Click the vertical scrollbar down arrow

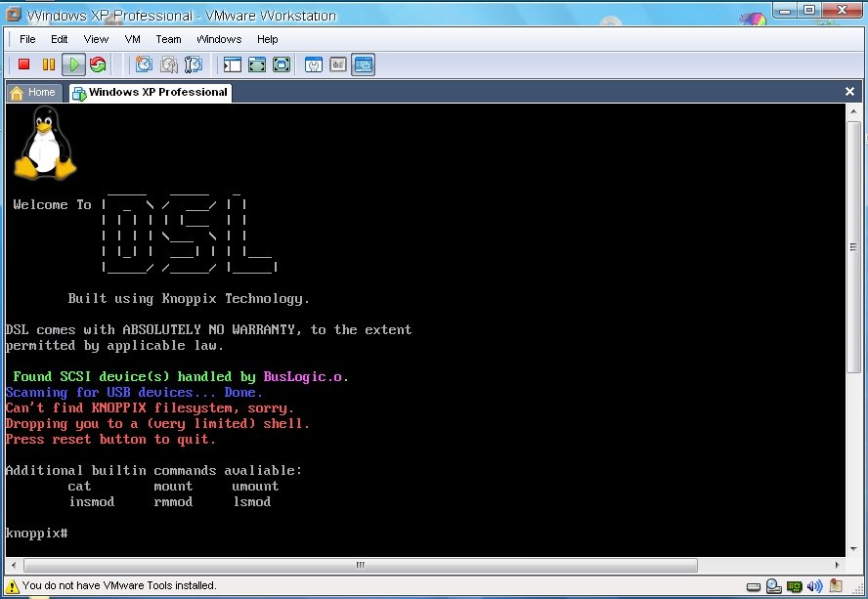[853, 549]
